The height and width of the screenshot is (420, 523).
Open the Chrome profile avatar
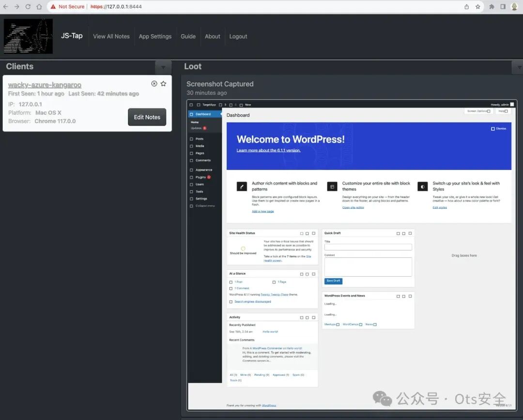click(514, 7)
